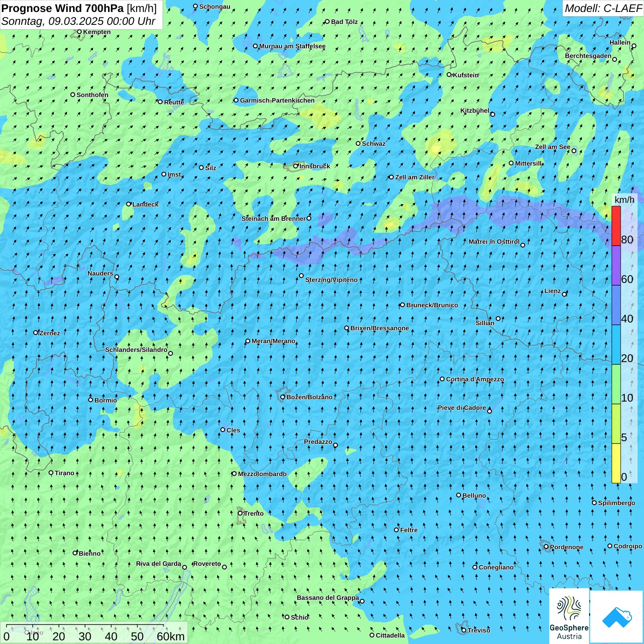Click the 'Modell: C-LAEF' label
This screenshot has width=644, height=644.
[x=603, y=8]
